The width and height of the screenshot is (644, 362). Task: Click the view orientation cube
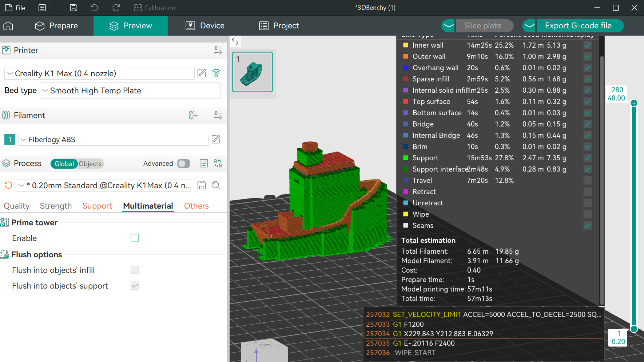[265, 351]
